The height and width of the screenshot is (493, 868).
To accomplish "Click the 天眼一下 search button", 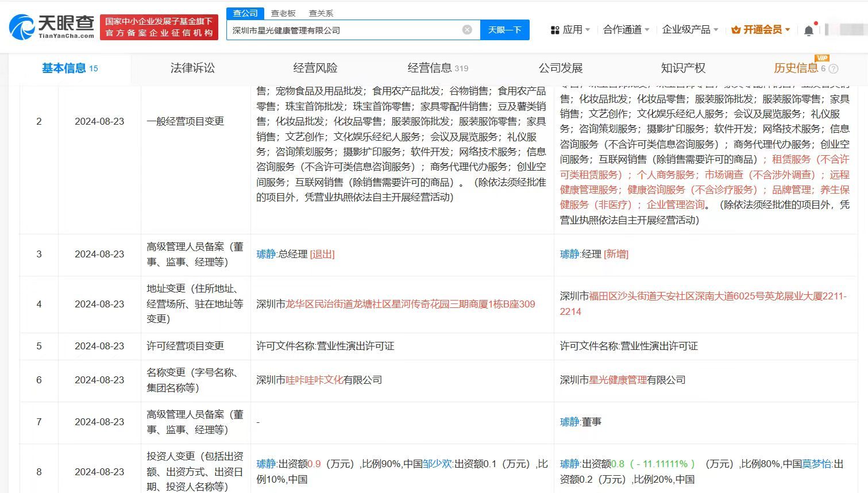I will click(504, 29).
